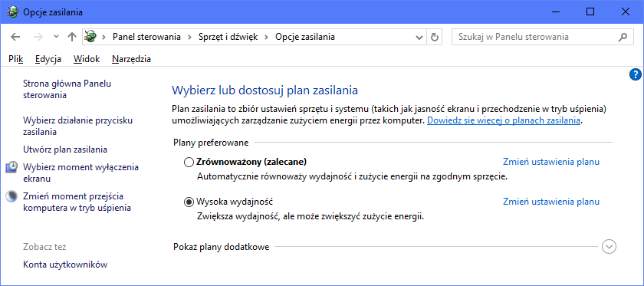The height and width of the screenshot is (286, 644).
Task: Open Konta użytkowników link
Action: pos(65,265)
